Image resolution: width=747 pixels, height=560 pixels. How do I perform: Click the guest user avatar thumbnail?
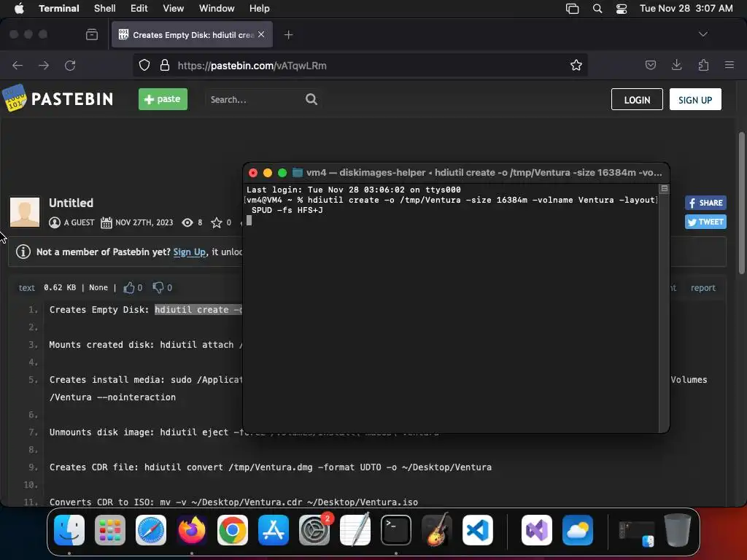(25, 212)
